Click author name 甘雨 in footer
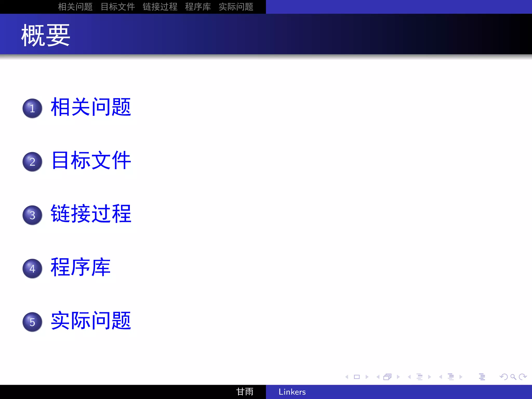Image resolution: width=532 pixels, height=399 pixels. [x=244, y=392]
